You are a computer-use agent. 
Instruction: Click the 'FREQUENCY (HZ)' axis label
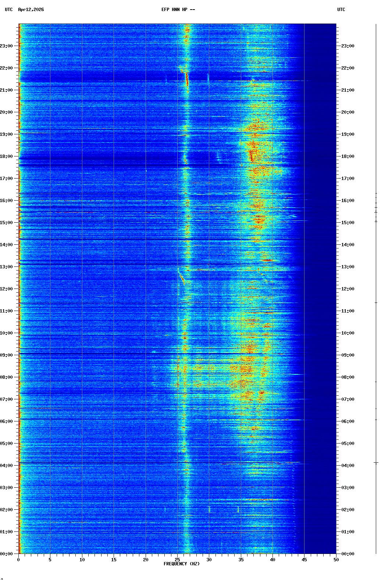(181, 564)
